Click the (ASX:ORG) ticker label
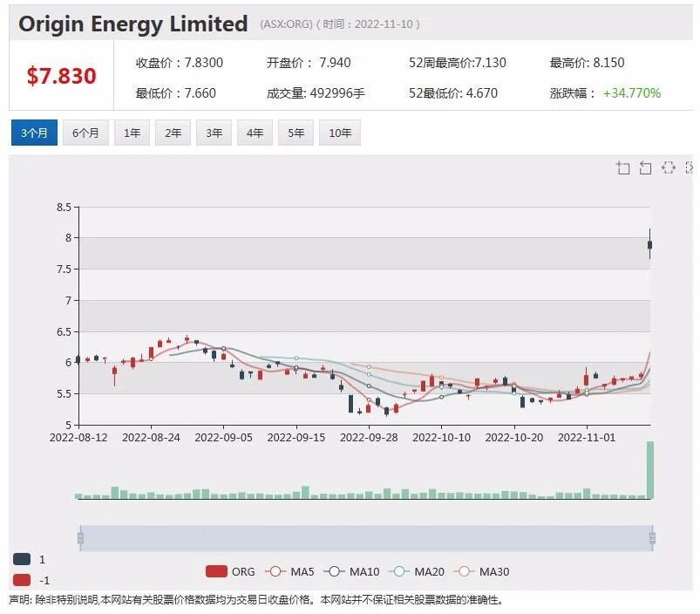This screenshot has height=614, width=700. [287, 24]
